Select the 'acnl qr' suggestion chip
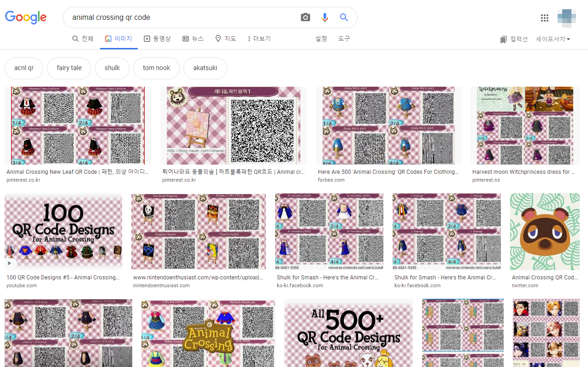Image resolution: width=588 pixels, height=367 pixels. tap(24, 68)
